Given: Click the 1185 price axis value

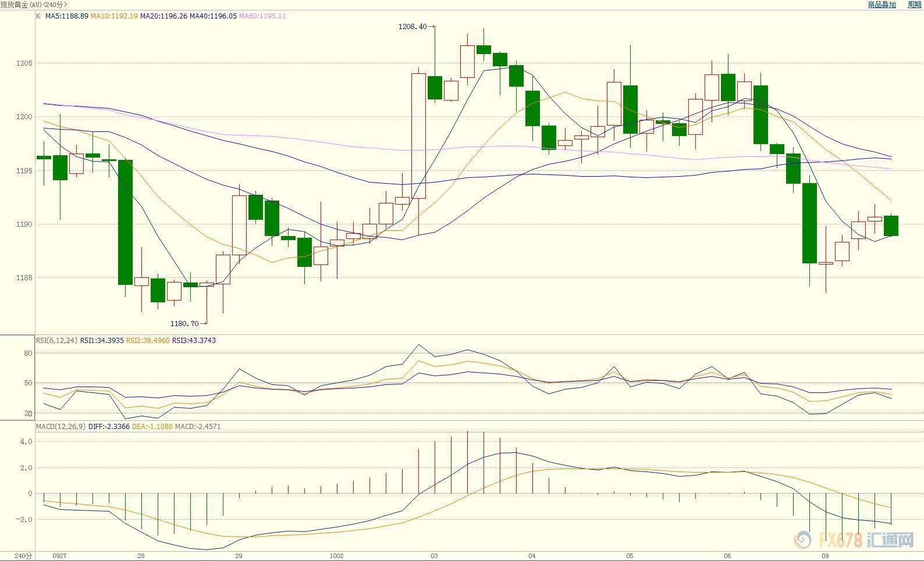Looking at the screenshot, I should [24, 278].
